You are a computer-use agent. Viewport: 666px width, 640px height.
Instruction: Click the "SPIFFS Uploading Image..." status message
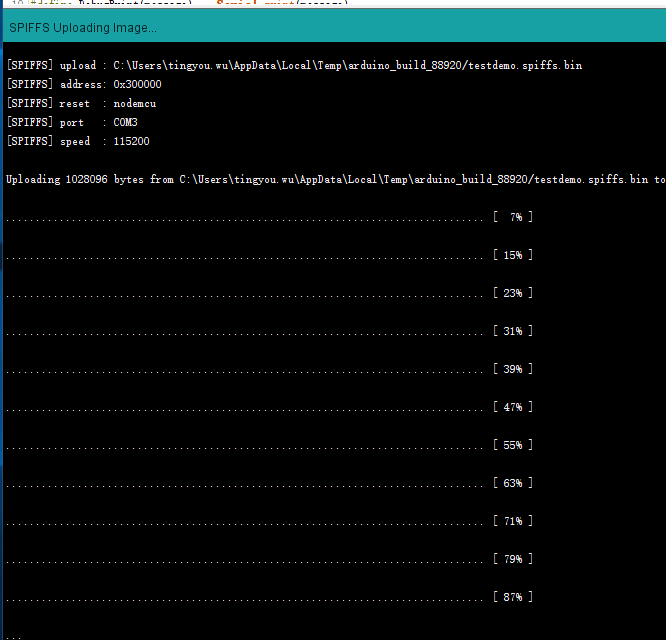pos(83,28)
